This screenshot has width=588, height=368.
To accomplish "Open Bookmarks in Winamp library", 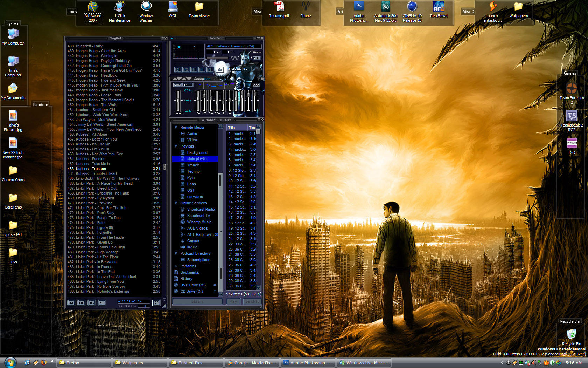I will click(189, 272).
